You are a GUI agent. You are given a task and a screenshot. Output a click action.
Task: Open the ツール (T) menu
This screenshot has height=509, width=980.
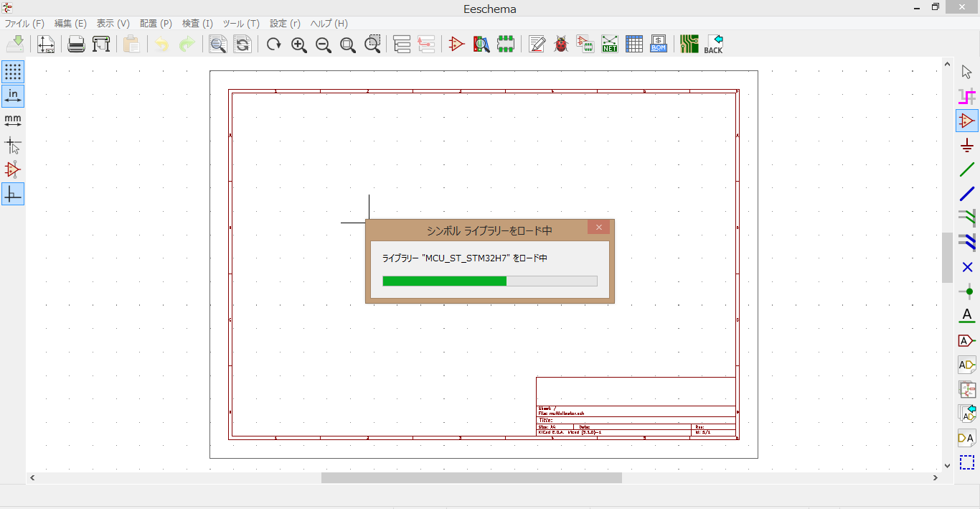(x=241, y=24)
